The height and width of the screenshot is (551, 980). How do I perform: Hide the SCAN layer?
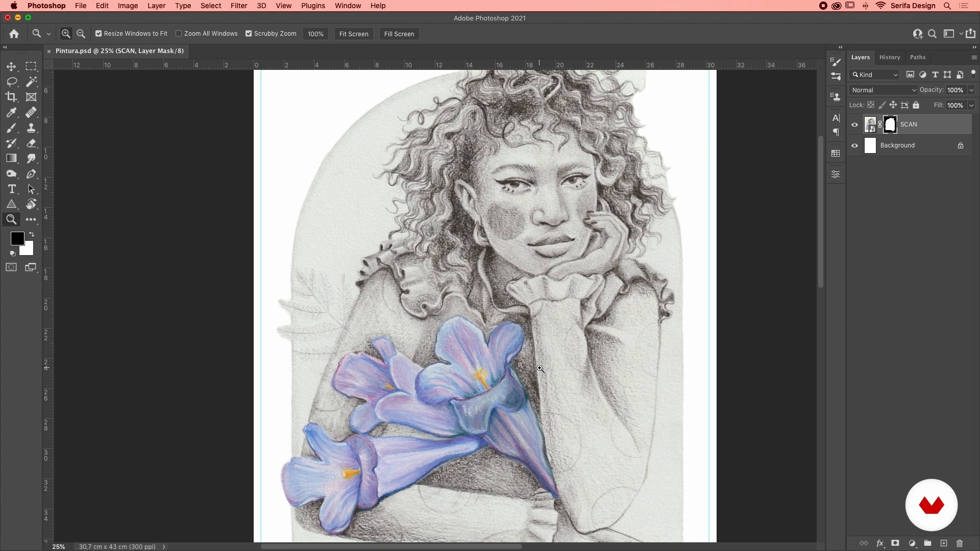click(855, 124)
